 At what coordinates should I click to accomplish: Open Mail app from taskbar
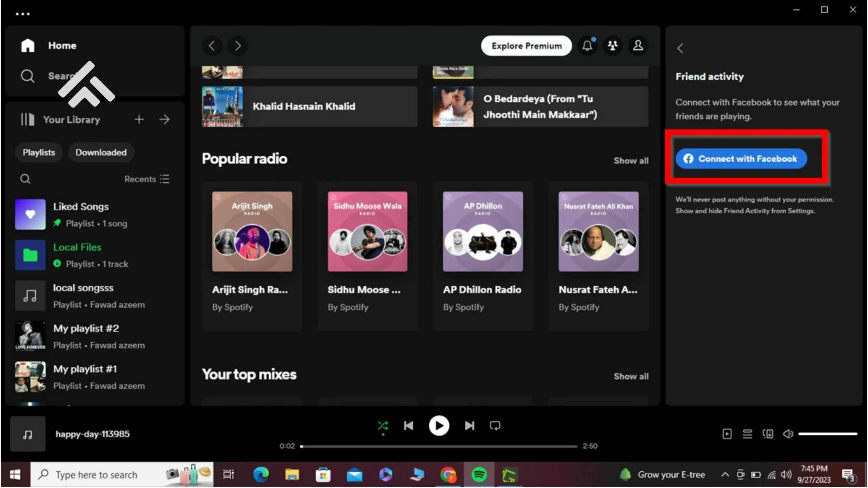pyautogui.click(x=355, y=475)
